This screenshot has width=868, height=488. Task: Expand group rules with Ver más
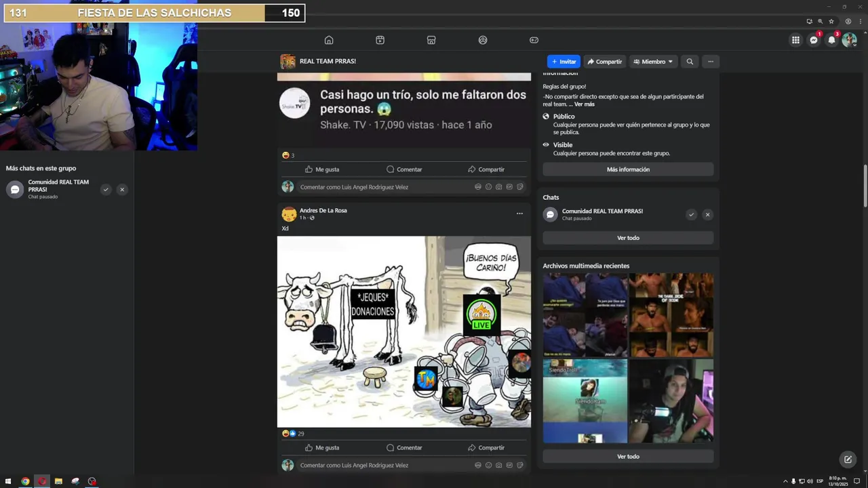[584, 104]
